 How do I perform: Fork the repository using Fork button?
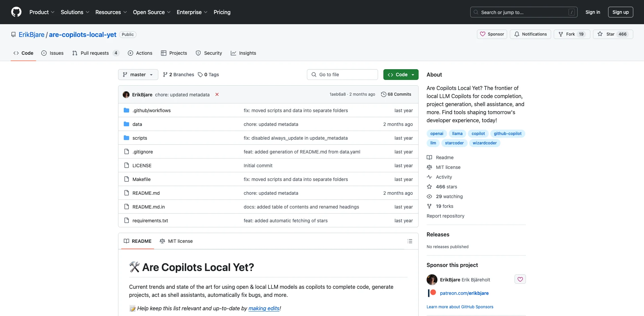click(572, 34)
